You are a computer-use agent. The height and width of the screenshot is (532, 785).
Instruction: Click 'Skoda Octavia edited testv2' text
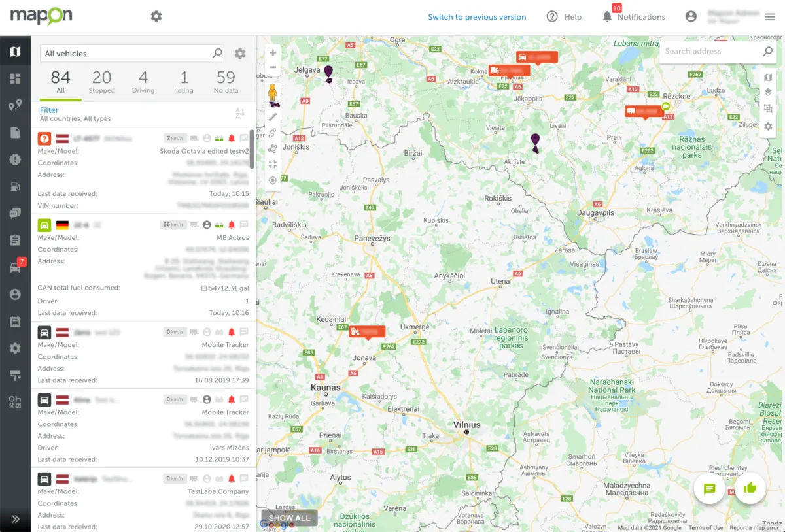pos(204,151)
